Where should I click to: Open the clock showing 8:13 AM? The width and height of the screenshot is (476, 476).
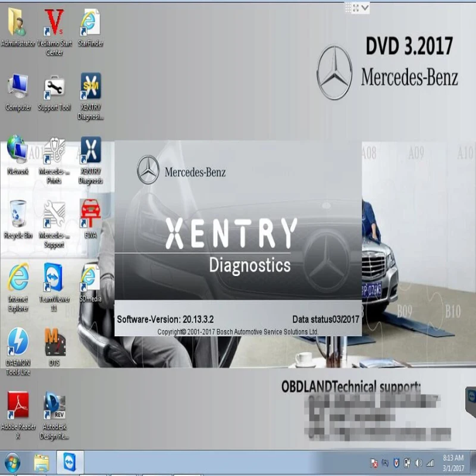coord(453,458)
